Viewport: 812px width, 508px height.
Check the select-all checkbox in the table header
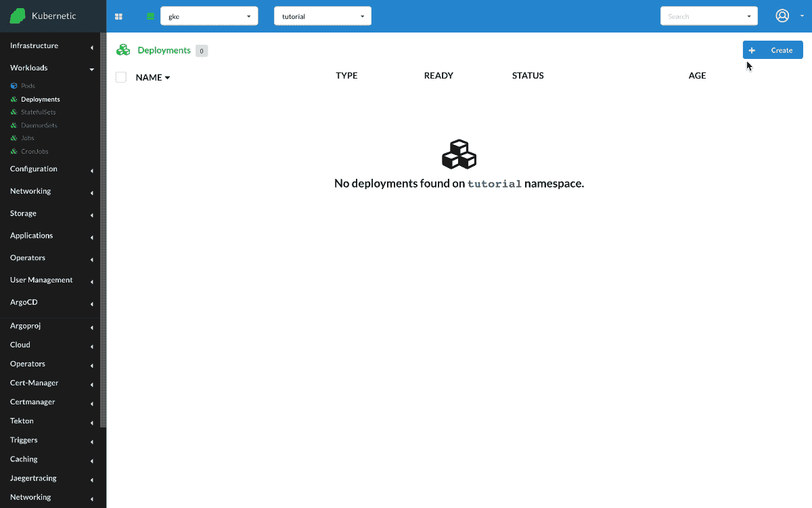click(120, 77)
